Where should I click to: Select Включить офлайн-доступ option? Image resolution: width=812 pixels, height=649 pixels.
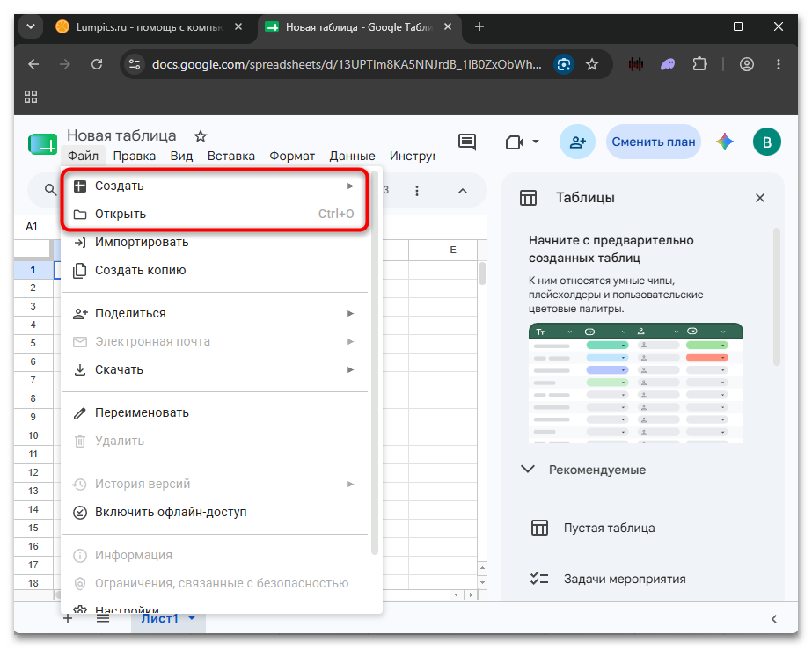point(215,512)
